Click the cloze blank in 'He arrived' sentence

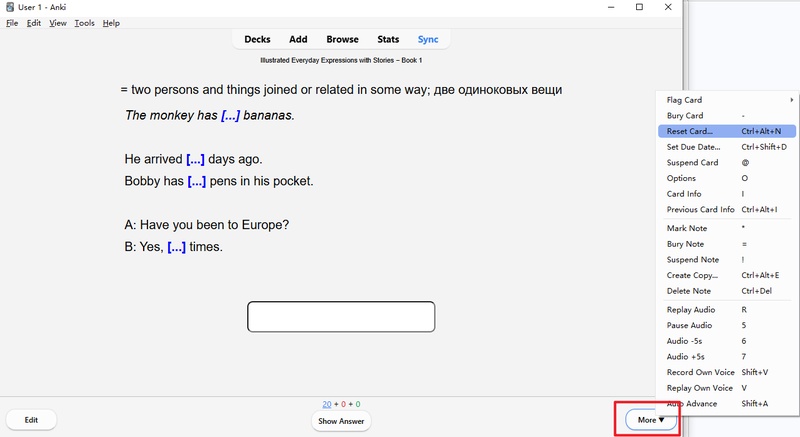[195, 159]
